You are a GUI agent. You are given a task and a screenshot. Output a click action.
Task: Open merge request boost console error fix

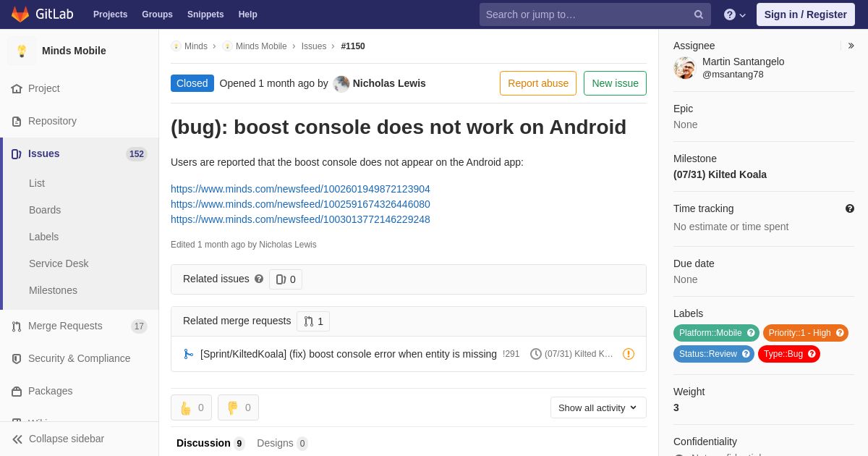(x=349, y=354)
